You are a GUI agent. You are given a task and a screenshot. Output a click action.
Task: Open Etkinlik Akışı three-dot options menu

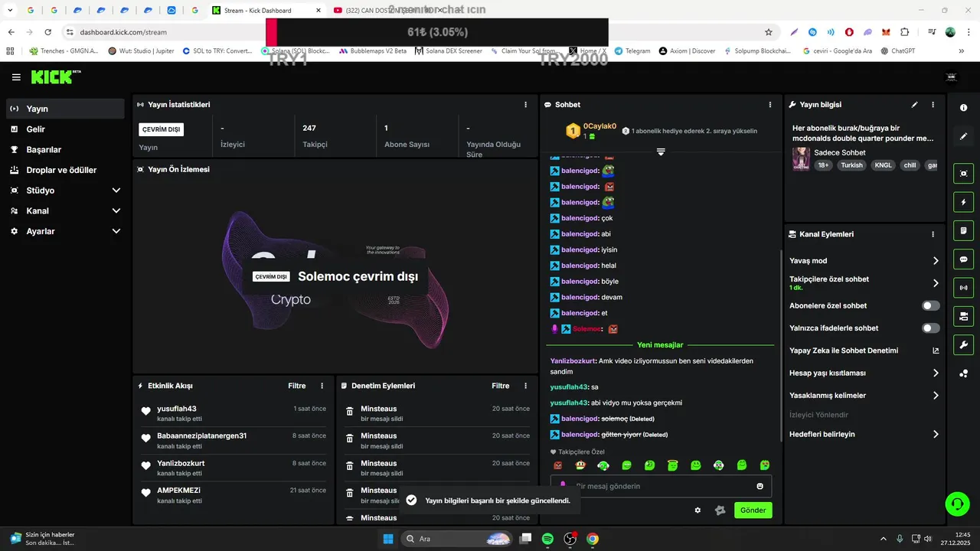[x=322, y=386]
